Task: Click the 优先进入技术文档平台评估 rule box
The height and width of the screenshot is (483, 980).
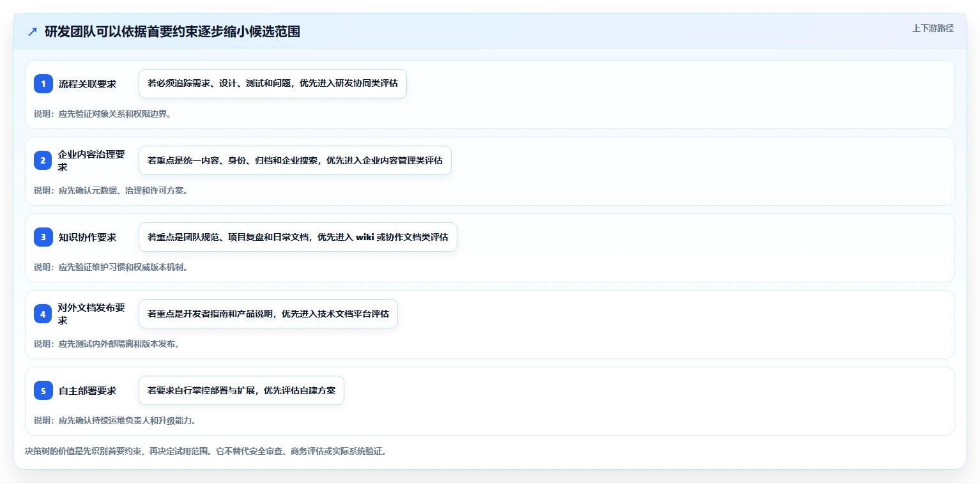Action: coord(268,314)
